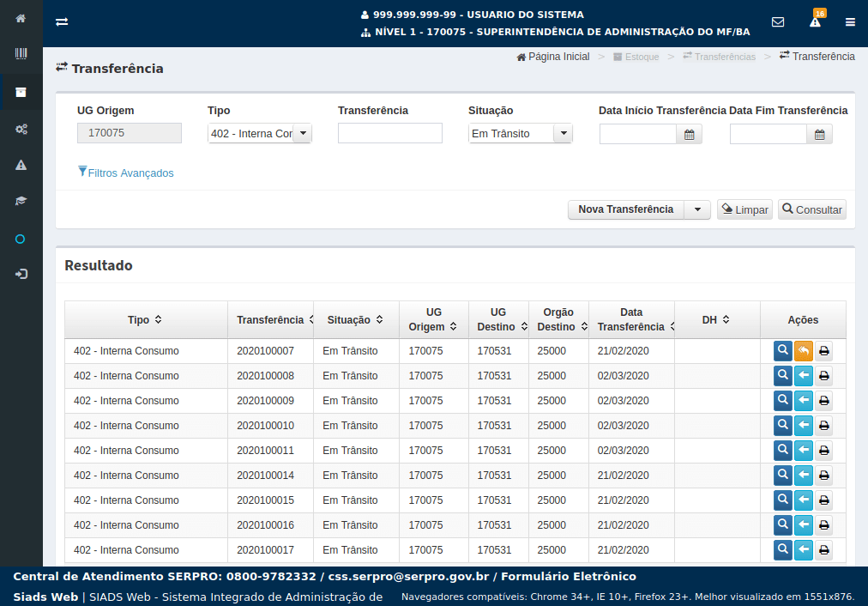Go to the Estoque breadcrumb
This screenshot has width=868, height=606.
click(636, 57)
